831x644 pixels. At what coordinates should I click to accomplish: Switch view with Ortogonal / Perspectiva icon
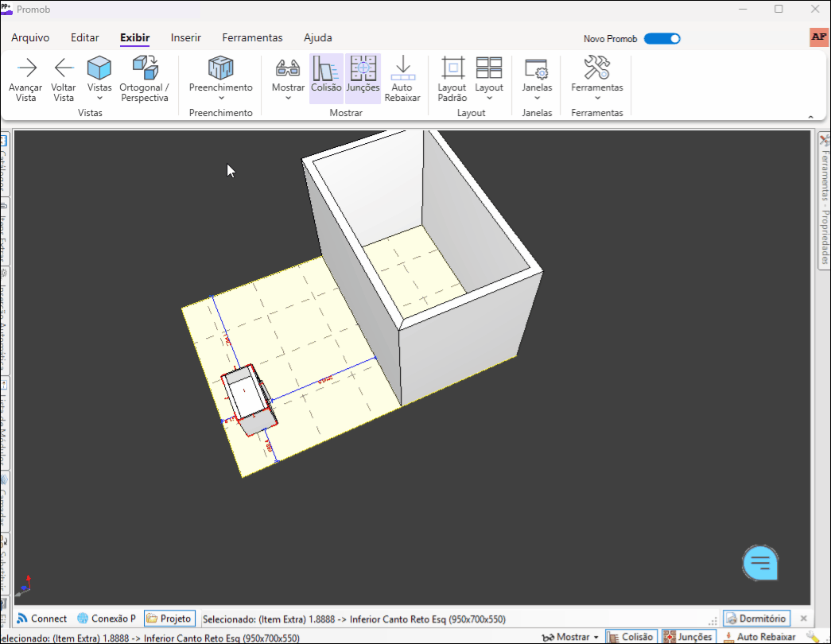tap(144, 68)
